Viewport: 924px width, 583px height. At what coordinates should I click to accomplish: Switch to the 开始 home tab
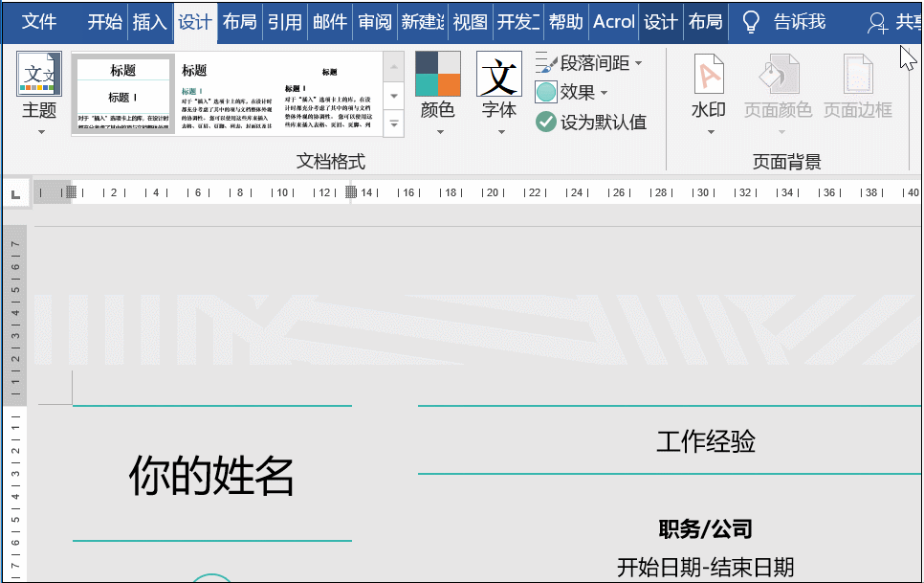click(104, 22)
